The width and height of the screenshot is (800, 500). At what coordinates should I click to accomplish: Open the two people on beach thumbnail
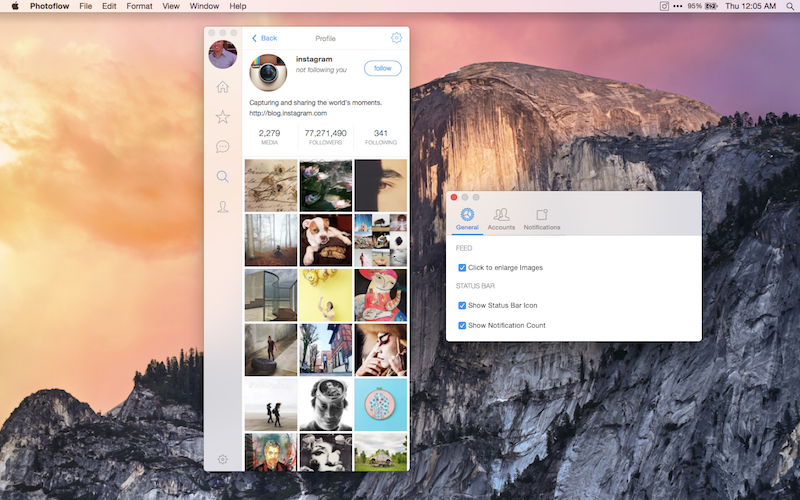[x=271, y=405]
